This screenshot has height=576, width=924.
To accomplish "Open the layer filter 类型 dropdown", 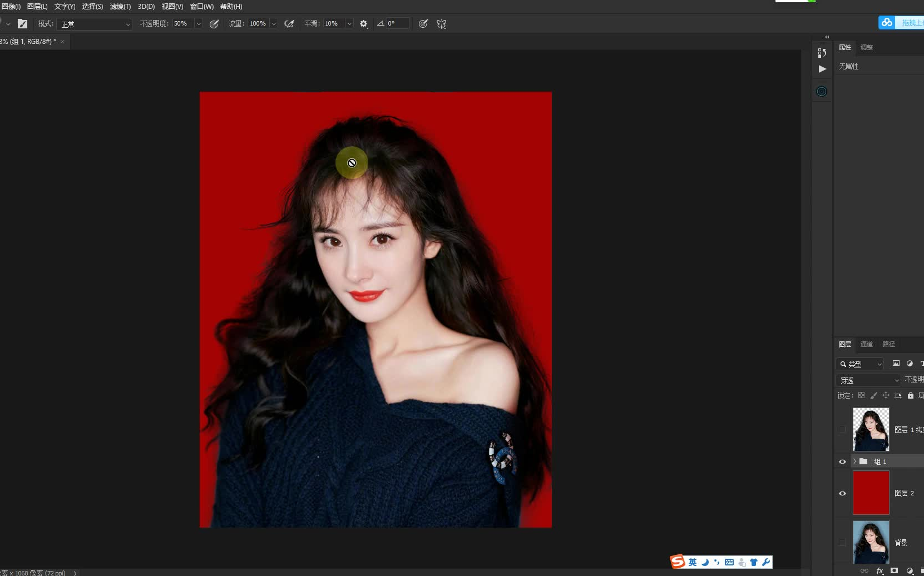I will coord(860,364).
